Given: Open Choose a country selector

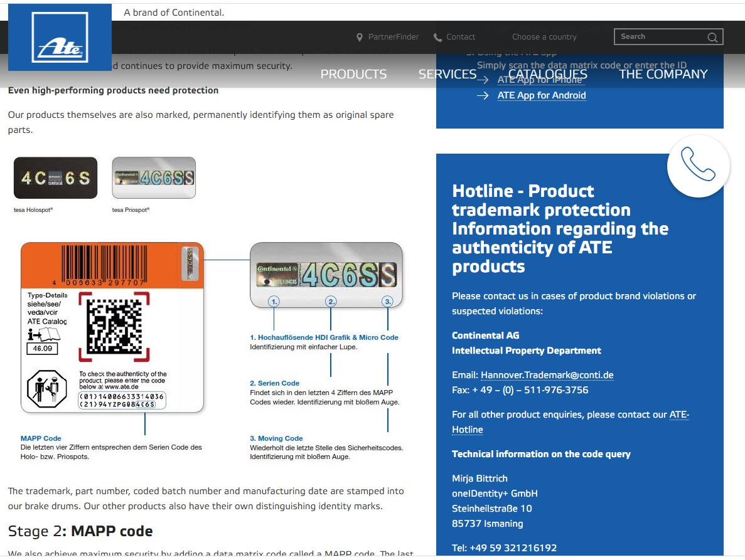Looking at the screenshot, I should [544, 36].
